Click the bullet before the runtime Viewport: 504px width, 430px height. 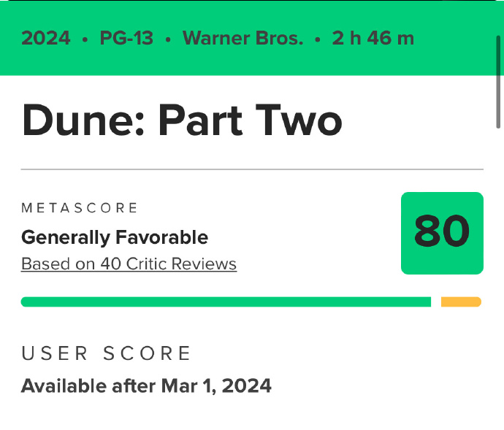(318, 39)
